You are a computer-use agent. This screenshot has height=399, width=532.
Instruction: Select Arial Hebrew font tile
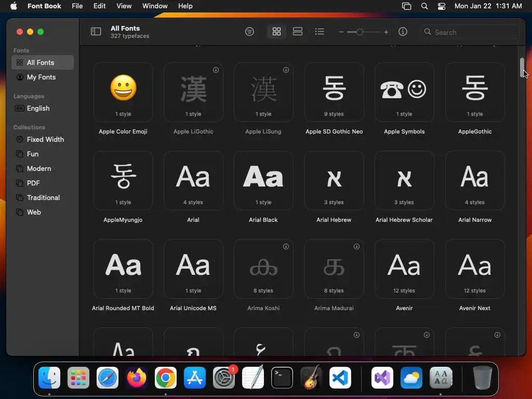coord(334,180)
